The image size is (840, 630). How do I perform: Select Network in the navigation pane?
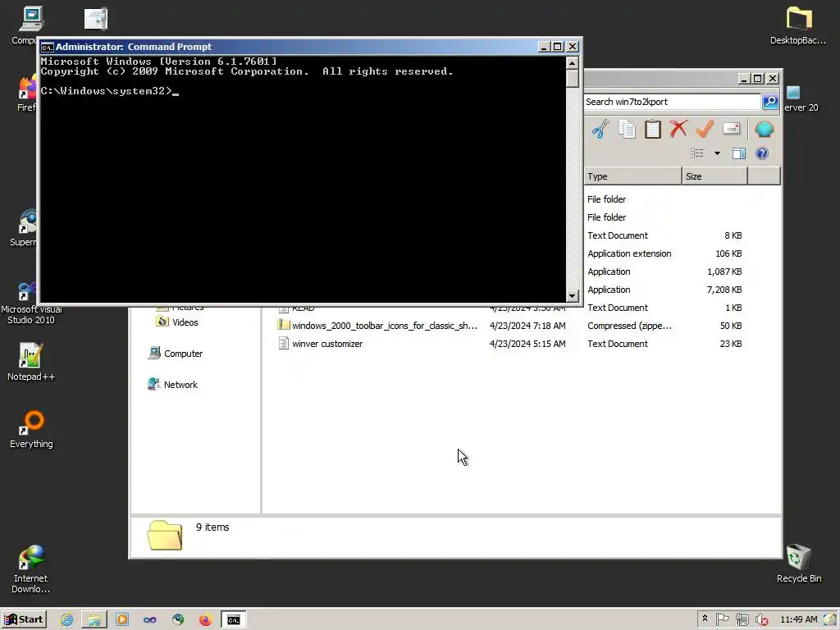(x=172, y=385)
